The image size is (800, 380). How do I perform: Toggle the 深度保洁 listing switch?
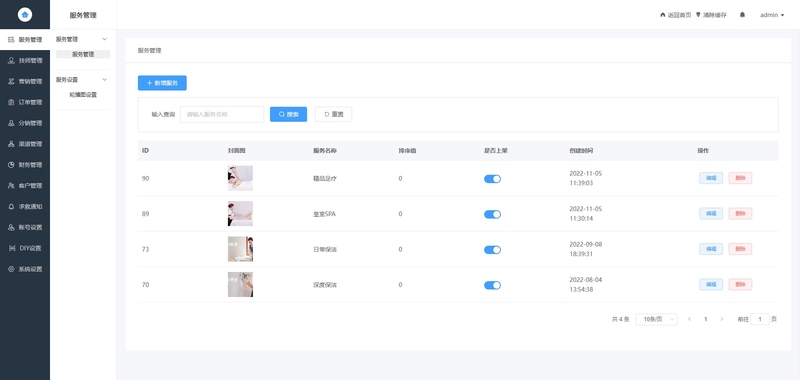click(x=492, y=285)
